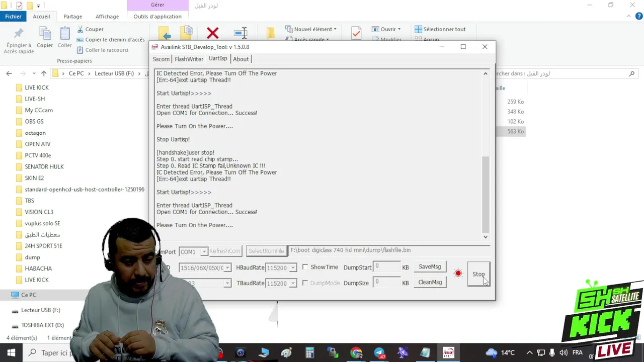This screenshot has width=644, height=362.
Task: Click the DumpSize input field
Action: [386, 283]
